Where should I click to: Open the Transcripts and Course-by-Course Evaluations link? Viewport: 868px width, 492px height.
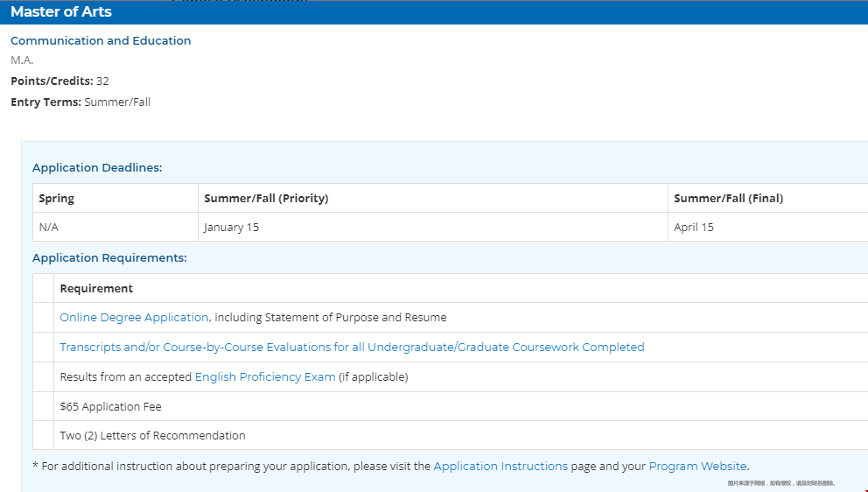click(x=352, y=348)
